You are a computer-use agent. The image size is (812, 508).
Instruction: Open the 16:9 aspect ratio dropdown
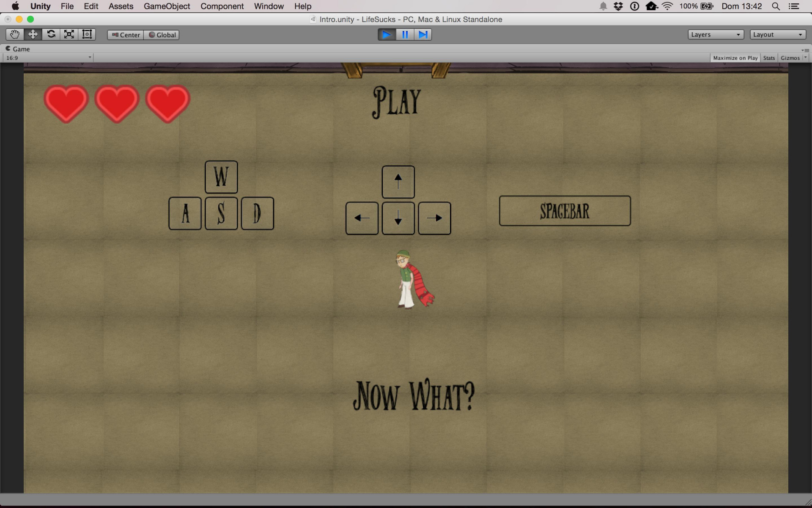point(48,58)
